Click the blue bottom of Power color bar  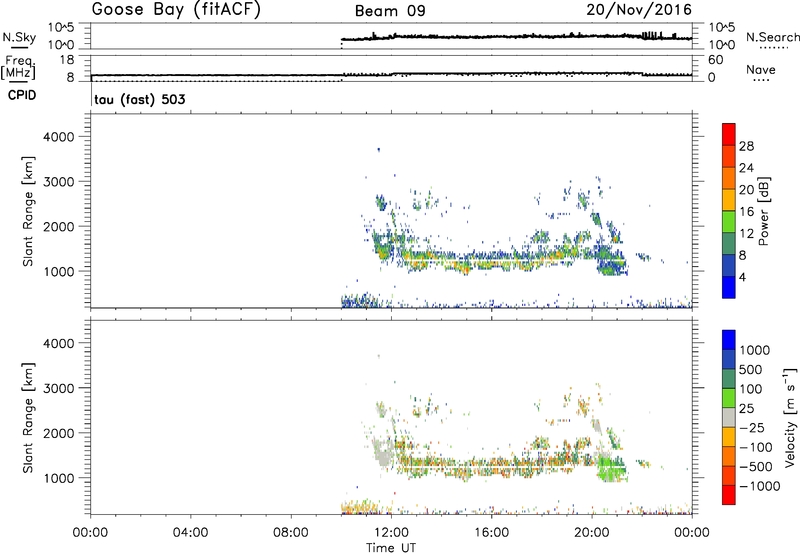[x=729, y=287]
